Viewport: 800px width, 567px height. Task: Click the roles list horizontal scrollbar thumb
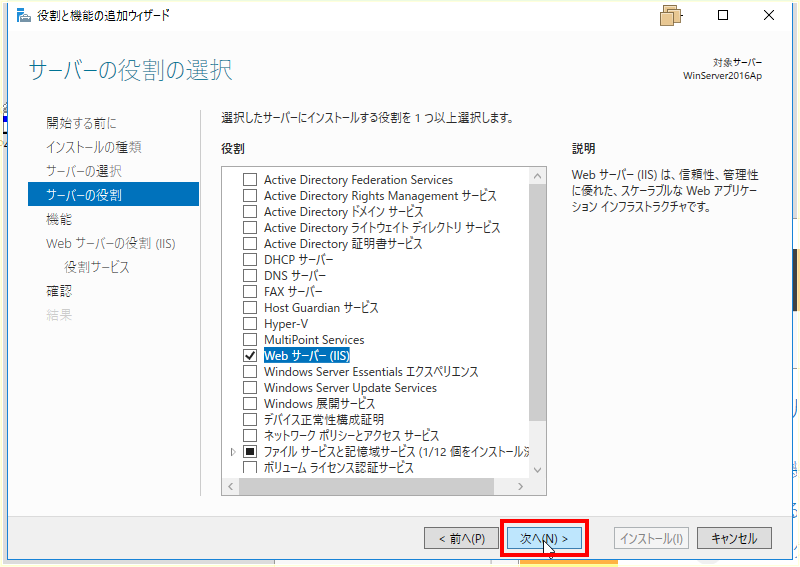366,486
